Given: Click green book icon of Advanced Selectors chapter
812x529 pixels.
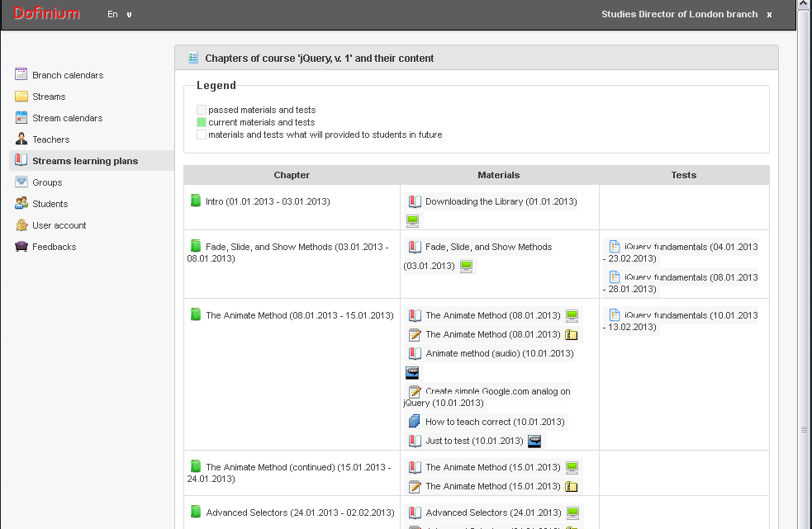Looking at the screenshot, I should click(195, 512).
